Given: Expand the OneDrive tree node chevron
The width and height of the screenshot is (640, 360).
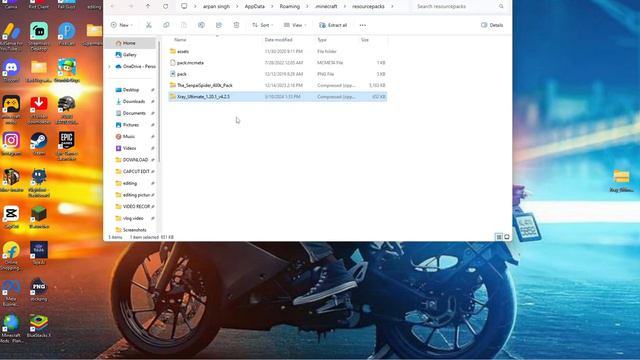Looking at the screenshot, I should [x=109, y=67].
